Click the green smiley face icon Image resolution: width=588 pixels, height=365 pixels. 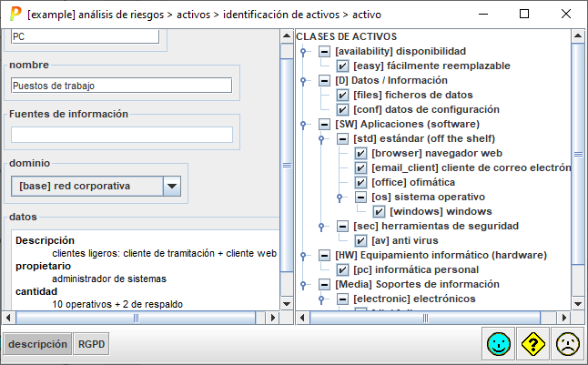pos(497,343)
